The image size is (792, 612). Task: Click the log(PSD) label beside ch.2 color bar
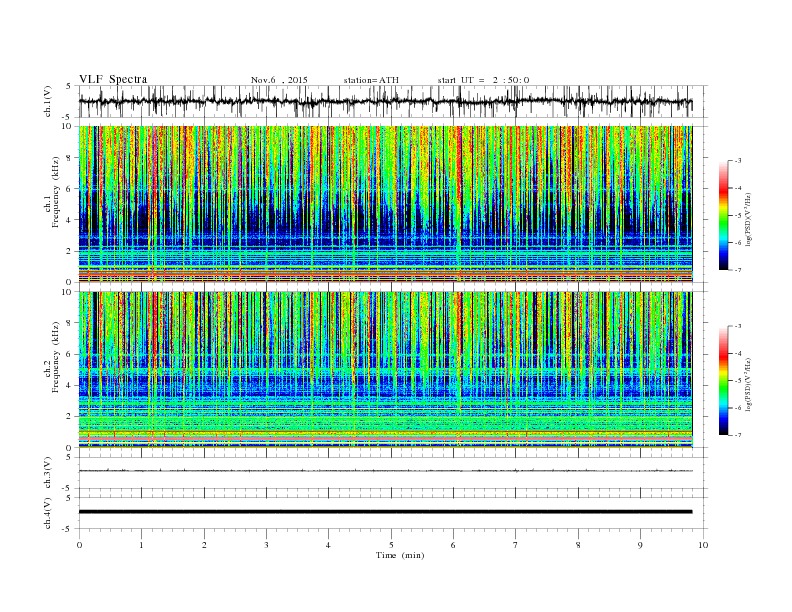click(x=749, y=384)
